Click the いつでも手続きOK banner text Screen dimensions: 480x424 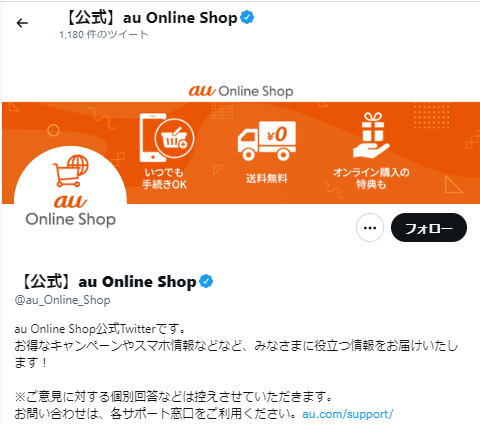point(164,178)
